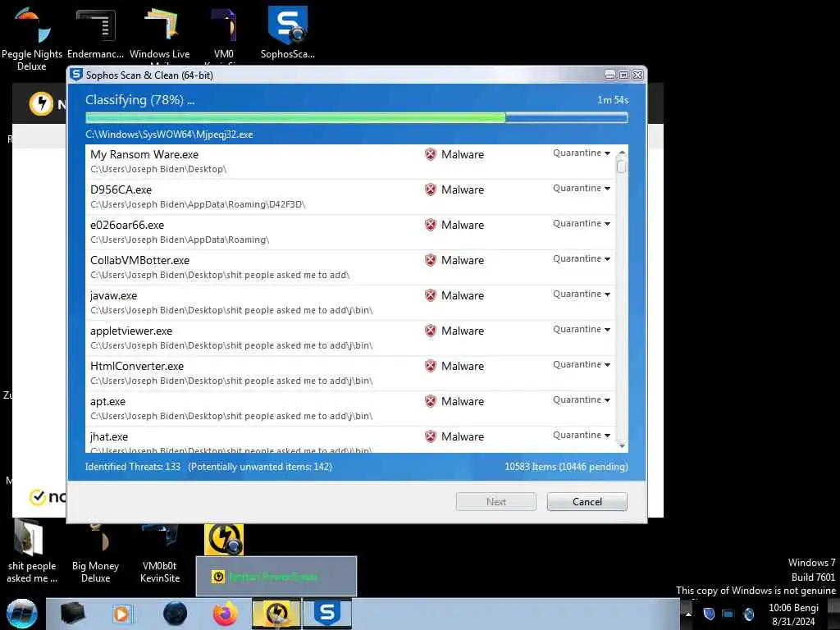
Task: Open taskbar clock showing 8/31/2024
Action: (793, 614)
